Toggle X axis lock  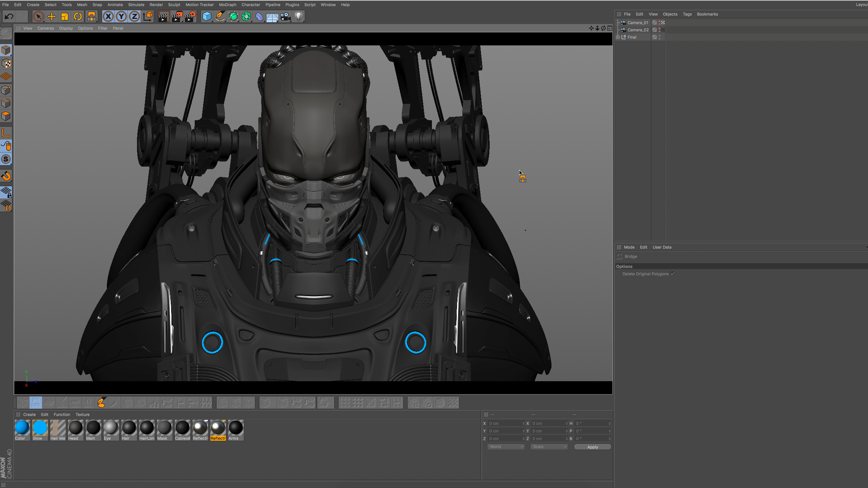(108, 16)
